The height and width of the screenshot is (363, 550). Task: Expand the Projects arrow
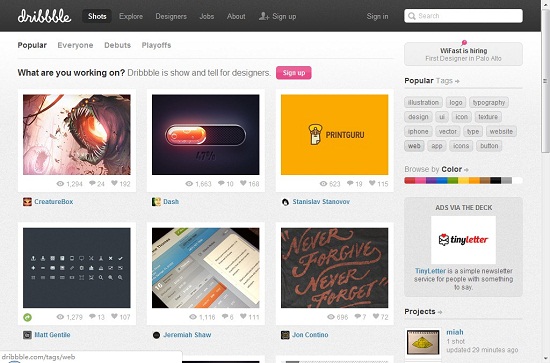(x=440, y=312)
